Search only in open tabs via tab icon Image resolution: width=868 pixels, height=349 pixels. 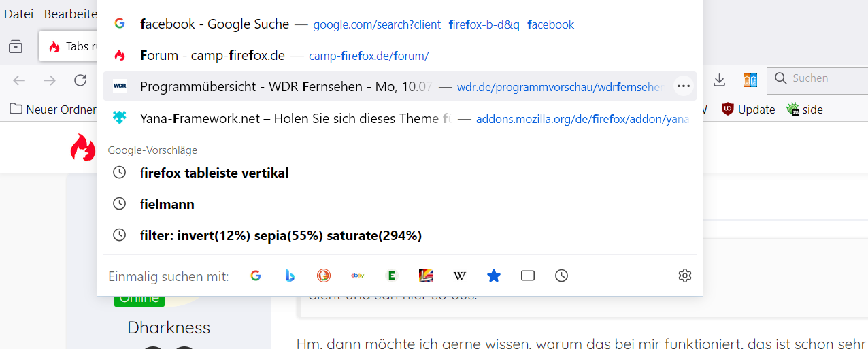[x=528, y=276]
